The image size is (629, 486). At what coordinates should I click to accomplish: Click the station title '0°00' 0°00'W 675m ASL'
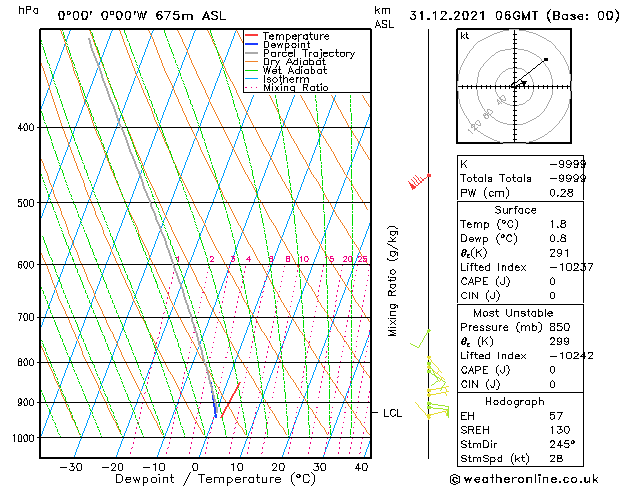click(142, 16)
